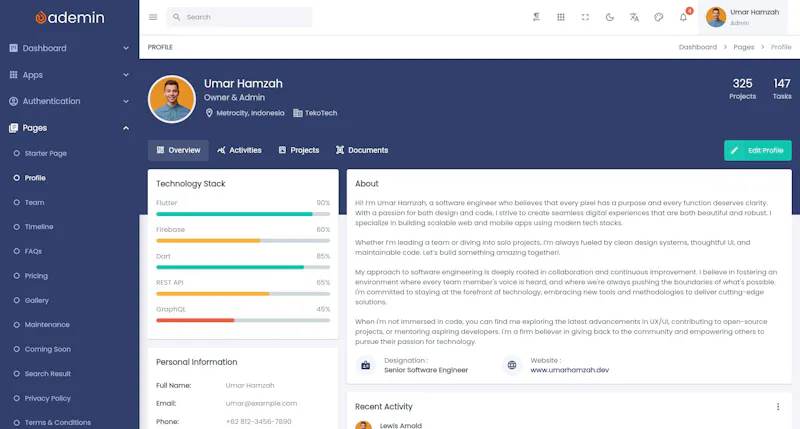
Task: Click Senior Software Engineer designation text
Action: [426, 370]
